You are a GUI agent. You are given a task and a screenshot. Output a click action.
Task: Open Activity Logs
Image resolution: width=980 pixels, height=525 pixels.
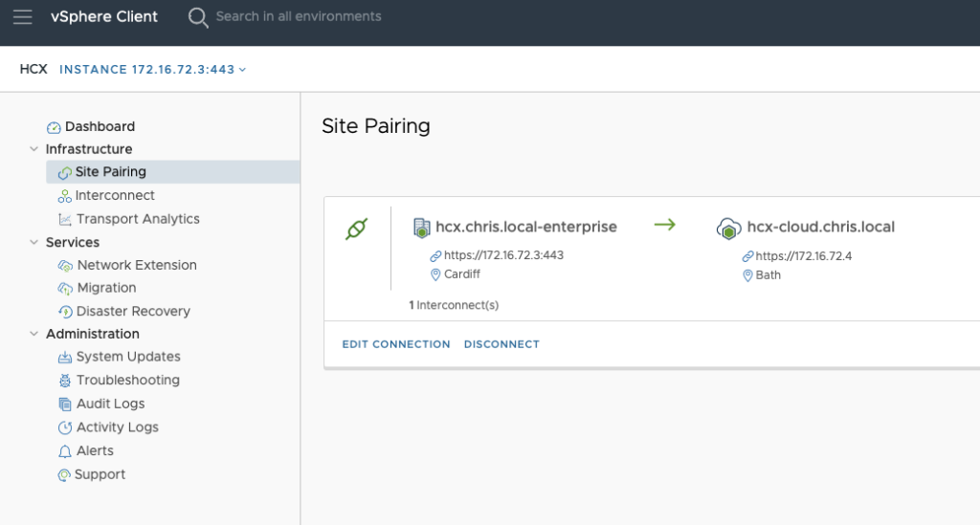[x=117, y=427]
